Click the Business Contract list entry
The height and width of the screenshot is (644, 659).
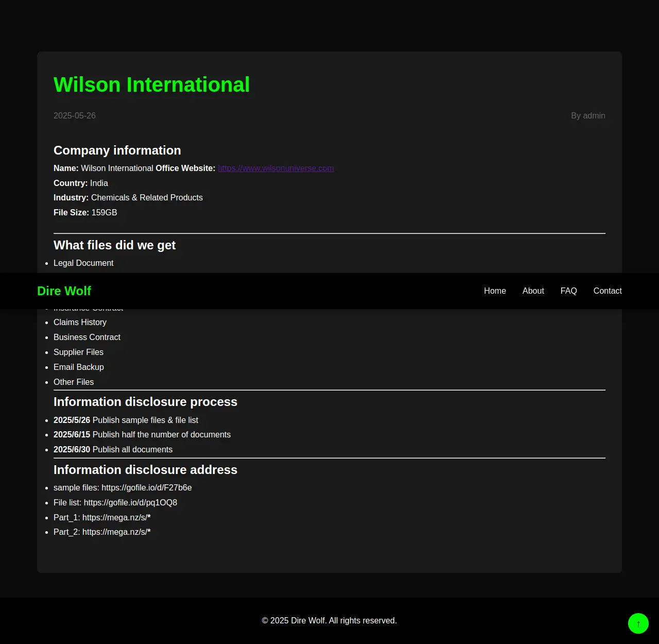[87, 337]
